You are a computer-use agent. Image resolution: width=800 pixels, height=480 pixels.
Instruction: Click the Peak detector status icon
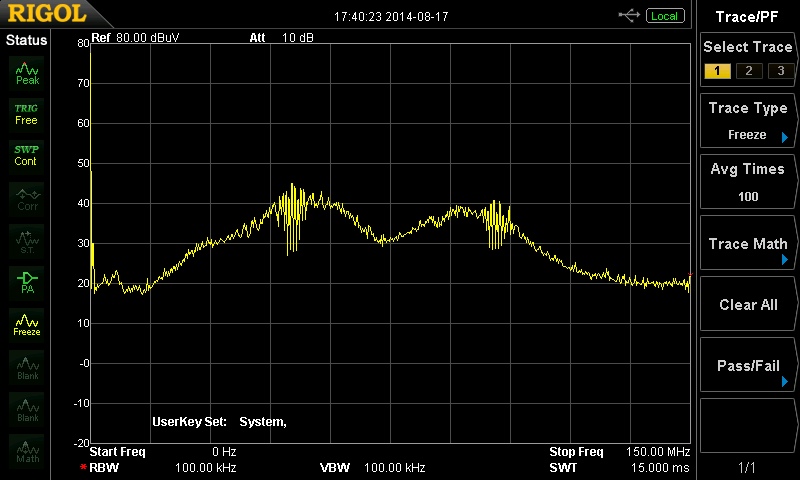click(x=27, y=73)
